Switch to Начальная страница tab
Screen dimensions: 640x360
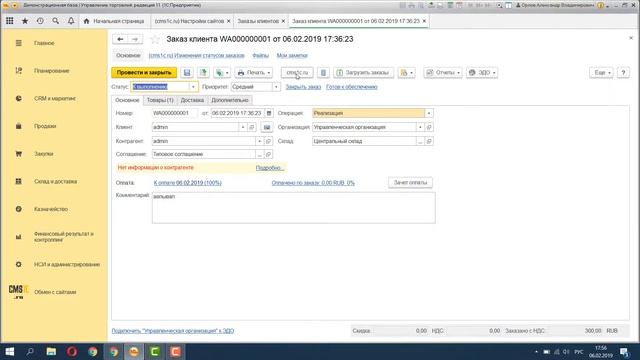click(114, 21)
